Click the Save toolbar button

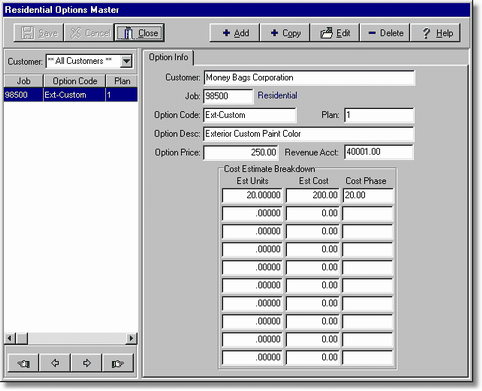tap(39, 33)
